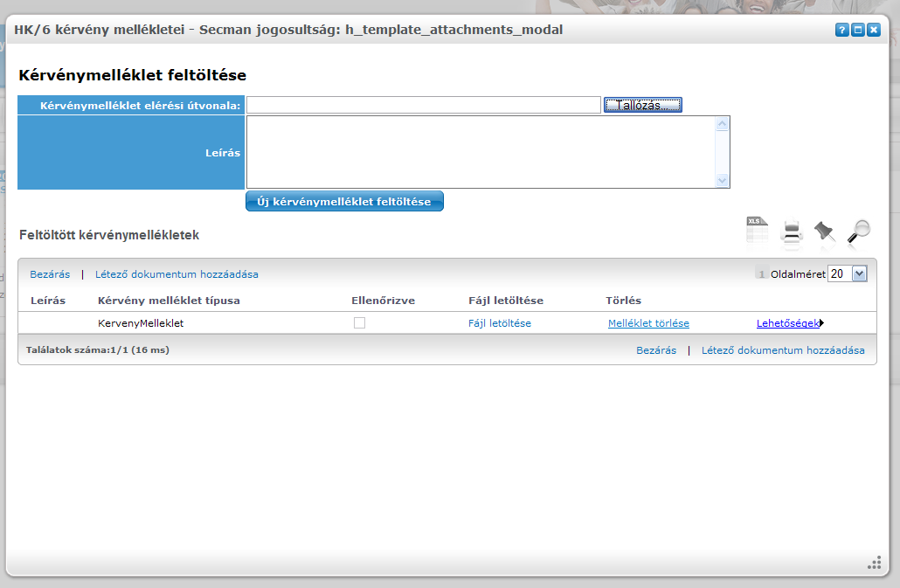
Task: Click the Fájl letöltése column header
Action: click(x=506, y=301)
